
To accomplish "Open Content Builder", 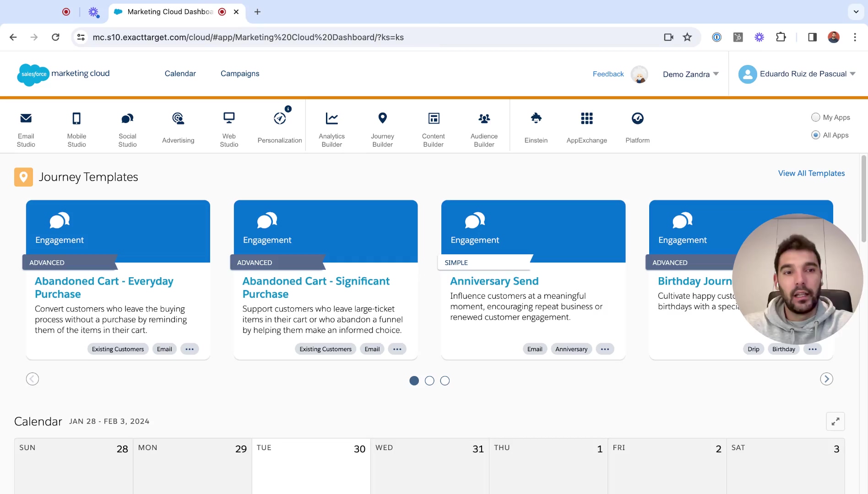I will (x=433, y=129).
